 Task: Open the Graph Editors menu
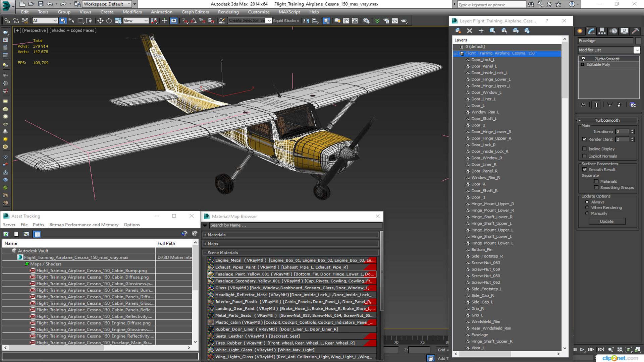click(195, 12)
